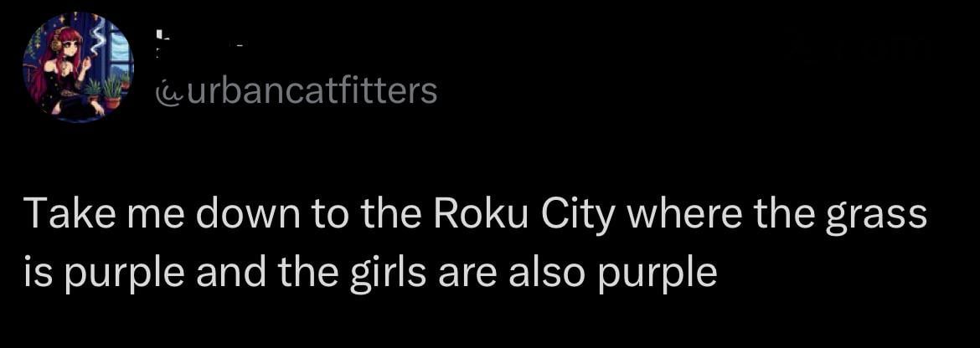980x348 pixels.
Task: Click the word "where" in the tweet
Action: pos(682,216)
